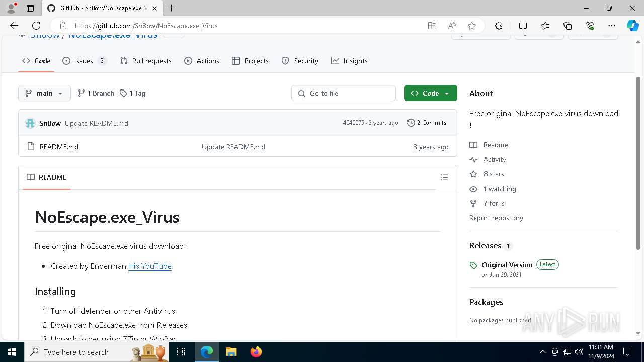
Task: Open Split screen icon
Action: coord(523,26)
